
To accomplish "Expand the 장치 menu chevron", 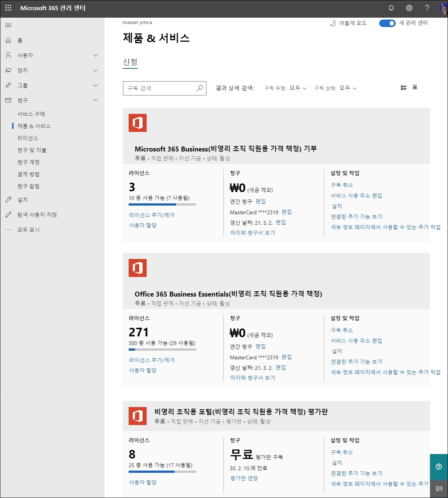I will pos(96,70).
